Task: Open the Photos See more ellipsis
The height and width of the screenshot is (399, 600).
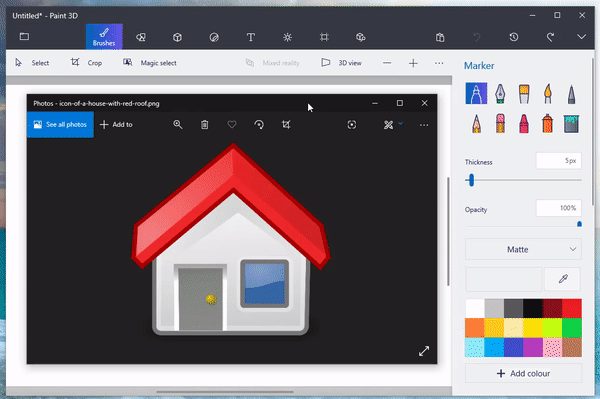Action: pos(424,125)
